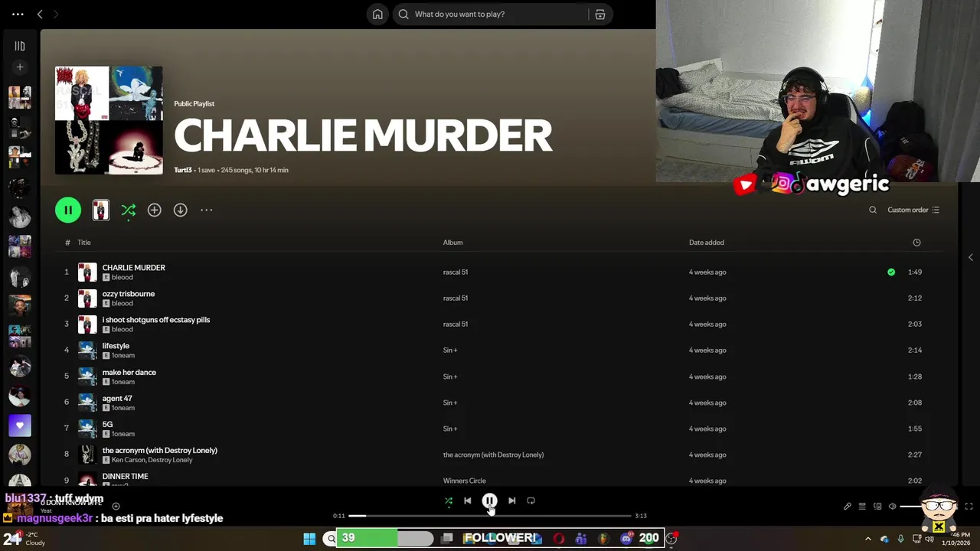Seek on the song progress bar

490,516
